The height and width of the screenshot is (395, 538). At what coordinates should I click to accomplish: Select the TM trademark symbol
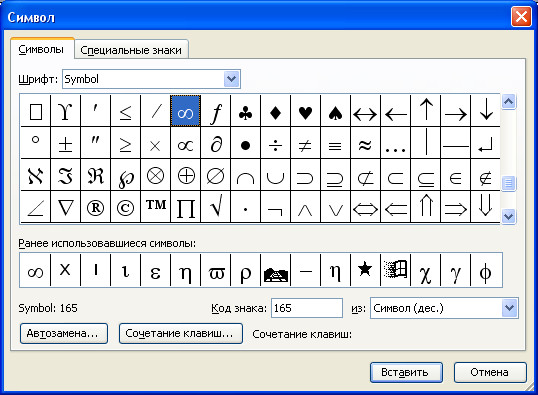pos(155,207)
